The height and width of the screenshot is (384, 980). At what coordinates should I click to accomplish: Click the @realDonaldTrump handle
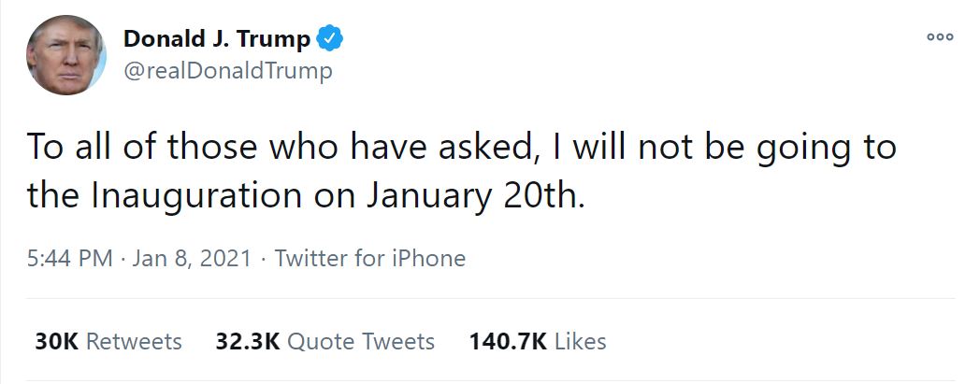pyautogui.click(x=227, y=71)
